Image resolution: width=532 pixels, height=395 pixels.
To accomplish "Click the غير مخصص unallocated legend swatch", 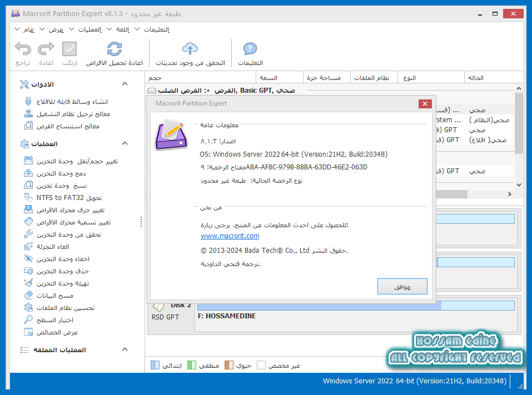I will tap(261, 365).
